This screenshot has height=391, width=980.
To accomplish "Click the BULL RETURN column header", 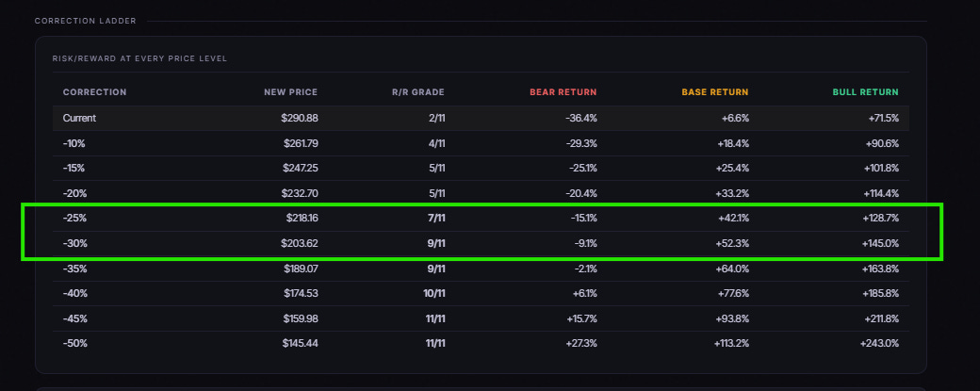I will 866,92.
